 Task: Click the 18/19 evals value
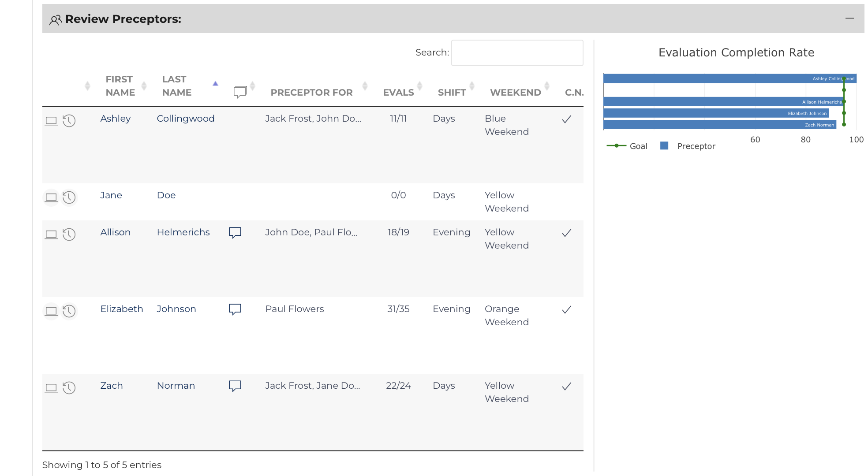[398, 232]
